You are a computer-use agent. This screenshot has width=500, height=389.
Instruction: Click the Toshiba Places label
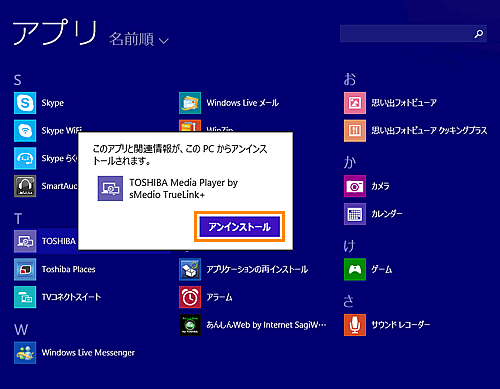pyautogui.click(x=68, y=269)
